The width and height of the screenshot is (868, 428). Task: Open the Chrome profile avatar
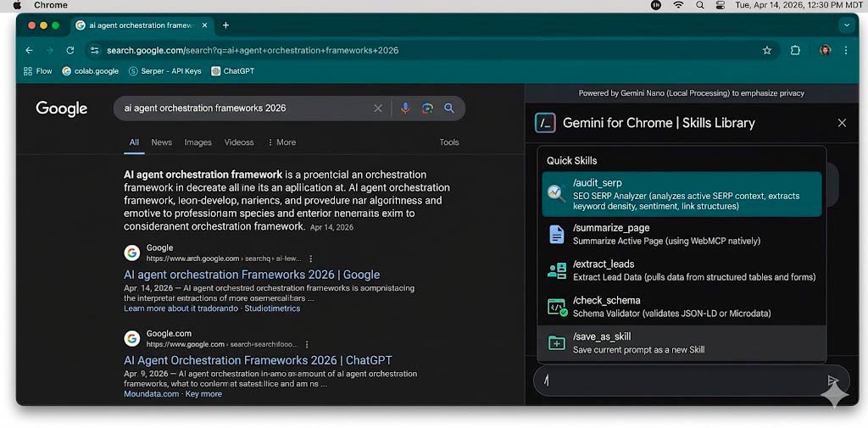coord(825,50)
